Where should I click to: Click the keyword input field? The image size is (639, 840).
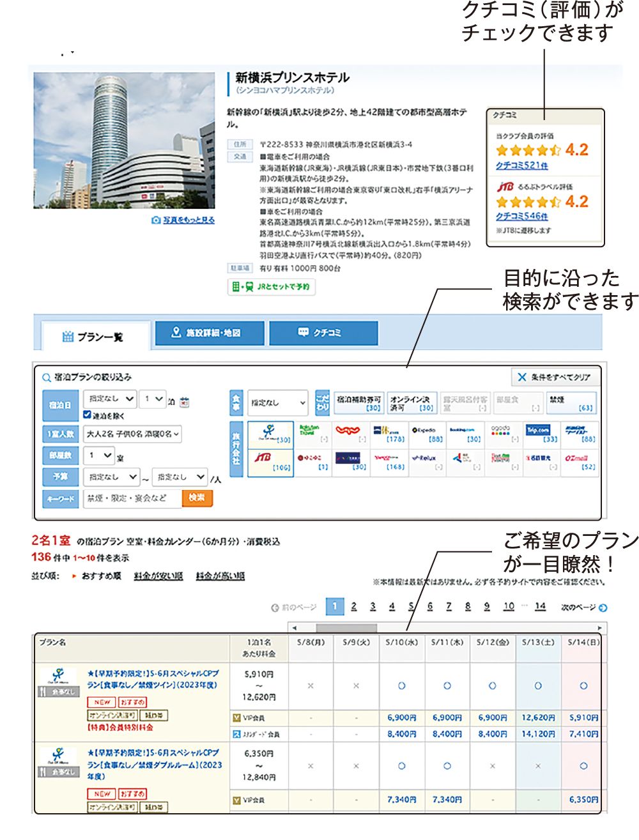pyautogui.click(x=133, y=498)
